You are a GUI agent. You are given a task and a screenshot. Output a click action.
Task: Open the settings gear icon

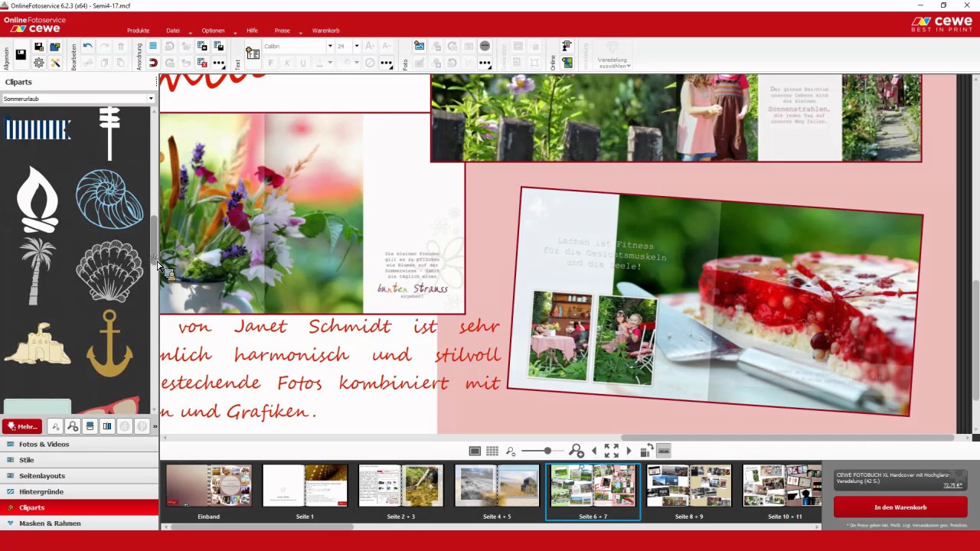tap(38, 63)
